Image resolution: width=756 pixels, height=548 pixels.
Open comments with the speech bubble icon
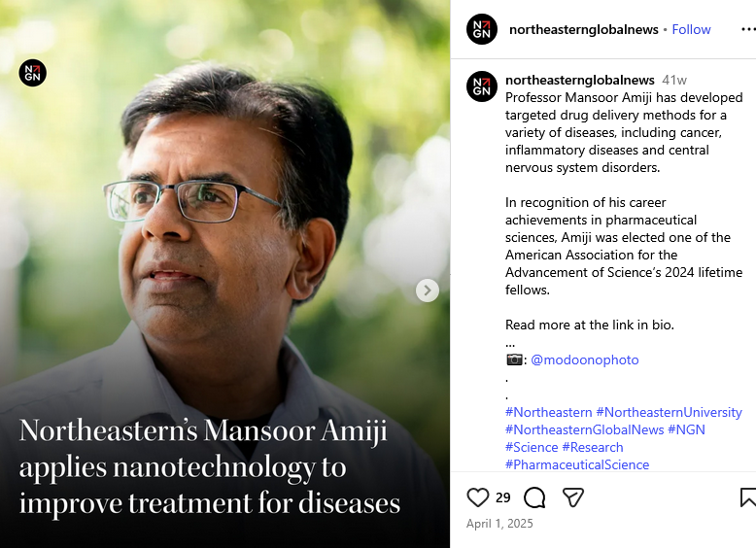[x=534, y=497]
